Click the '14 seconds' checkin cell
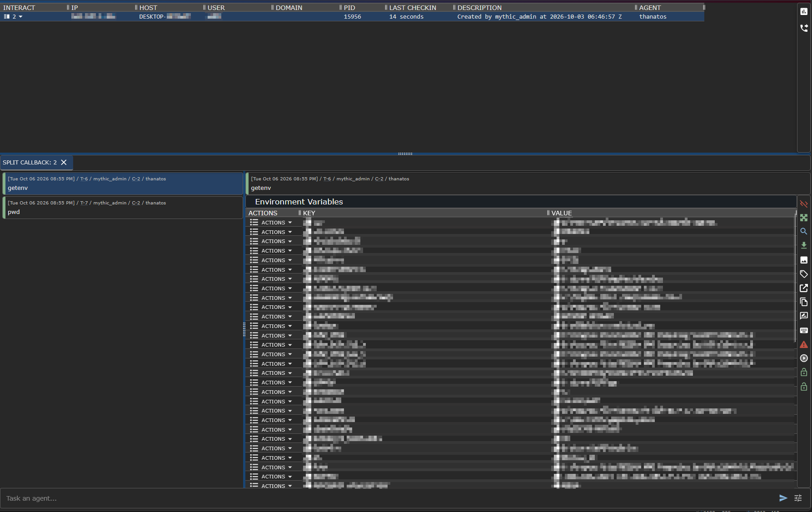The height and width of the screenshot is (512, 812). (x=406, y=17)
